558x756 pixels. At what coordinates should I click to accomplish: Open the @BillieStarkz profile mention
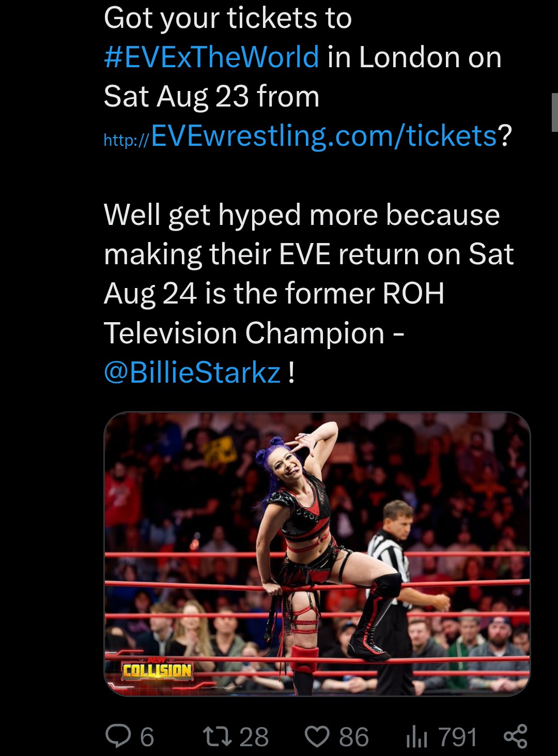point(192,372)
